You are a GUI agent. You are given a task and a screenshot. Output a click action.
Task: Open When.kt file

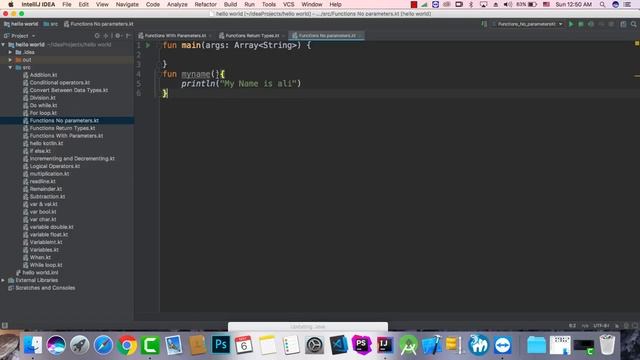40,258
